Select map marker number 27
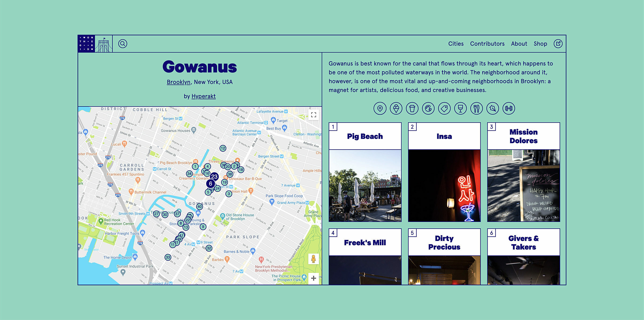Image resolution: width=644 pixels, height=320 pixels. tap(156, 214)
